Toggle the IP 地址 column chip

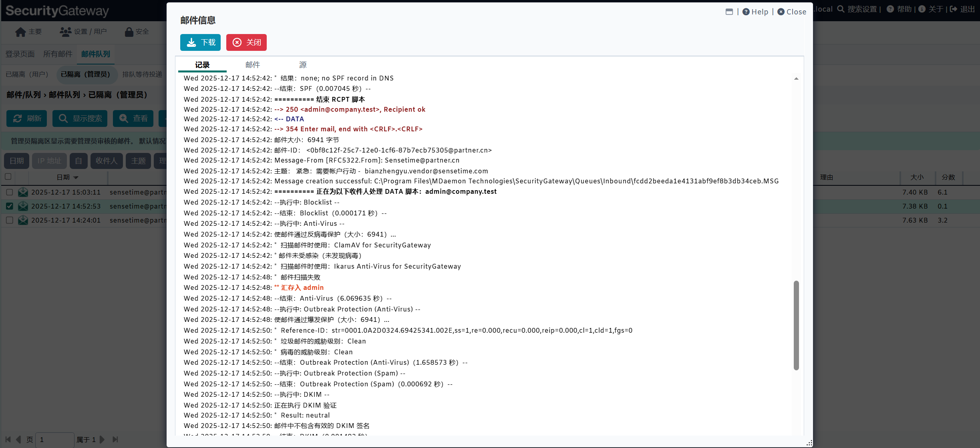pyautogui.click(x=50, y=161)
